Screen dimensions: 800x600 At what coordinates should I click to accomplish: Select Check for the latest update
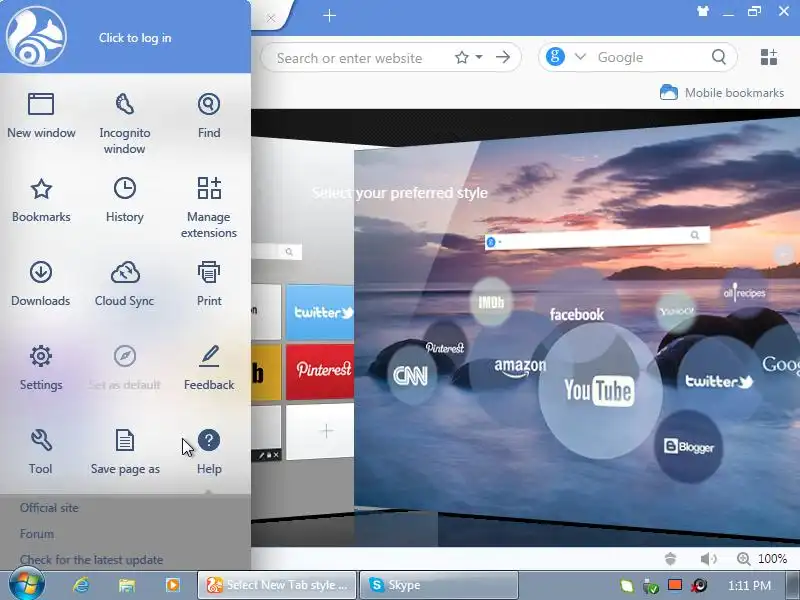click(91, 560)
